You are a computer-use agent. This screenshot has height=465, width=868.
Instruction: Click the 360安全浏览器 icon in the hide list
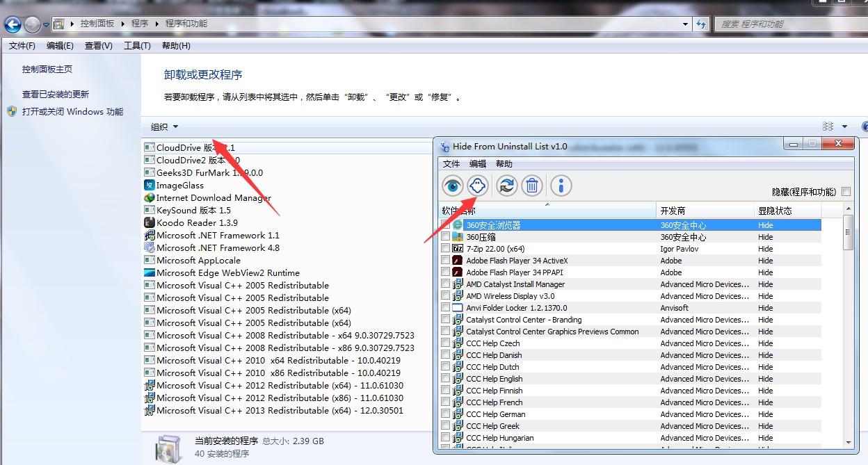(x=458, y=225)
